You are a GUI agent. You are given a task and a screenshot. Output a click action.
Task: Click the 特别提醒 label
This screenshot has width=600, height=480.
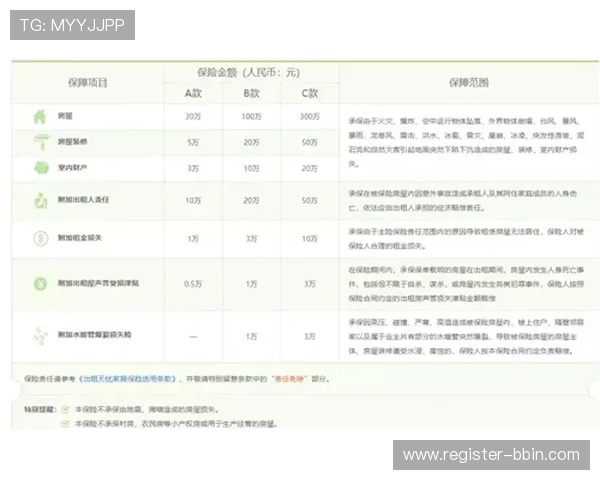click(x=40, y=410)
